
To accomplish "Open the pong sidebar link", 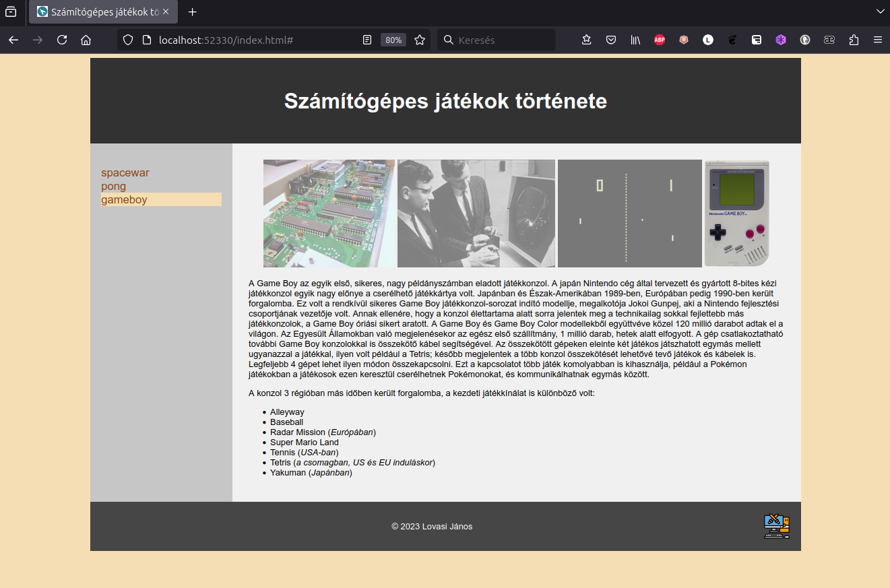I will click(113, 187).
